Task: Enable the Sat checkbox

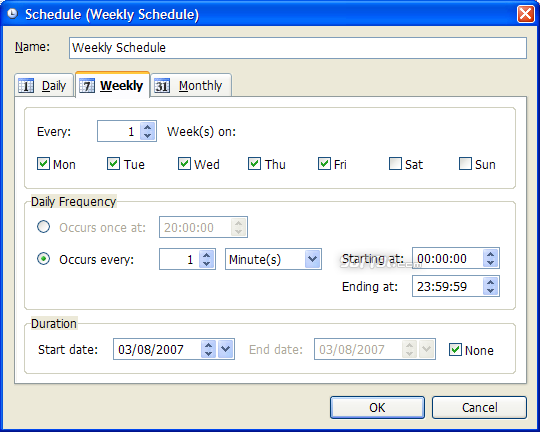Action: tap(395, 164)
